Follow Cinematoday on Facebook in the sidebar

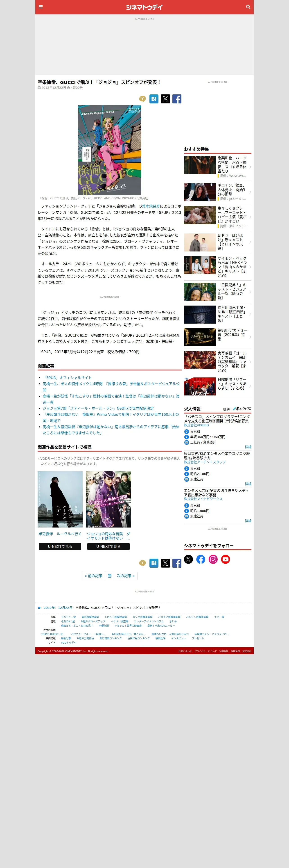tap(201, 559)
